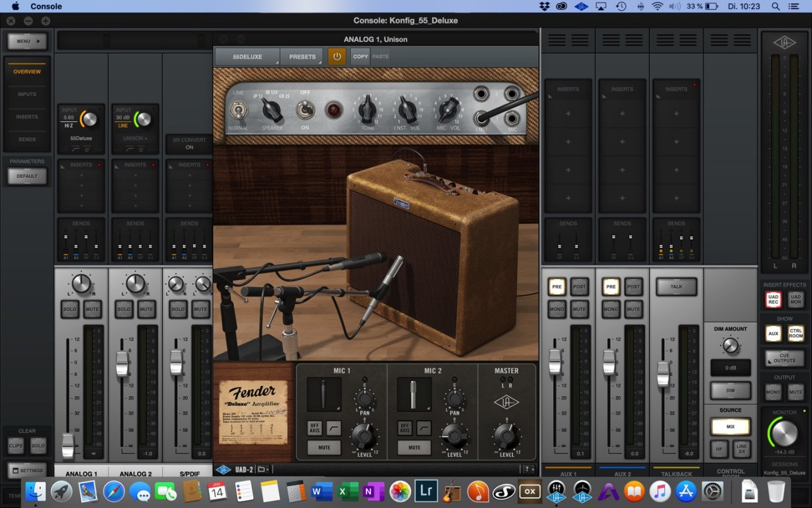The image size is (812, 508).
Task: Open the folder dropdown in the UAD-2 toolbar
Action: [263, 470]
